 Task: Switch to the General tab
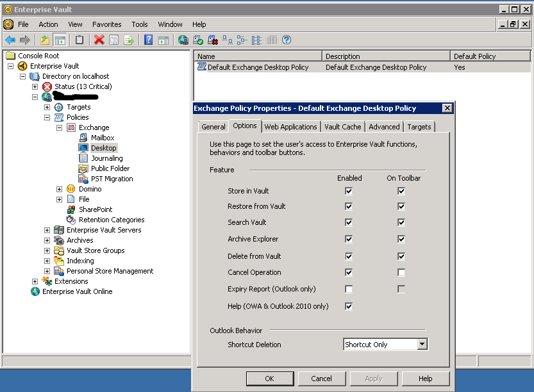coord(213,127)
